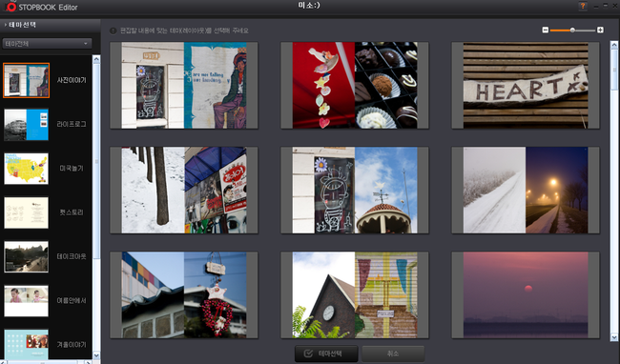Choose the clock house and painted shutter layout
The image size is (620, 364).
pyautogui.click(x=355, y=294)
